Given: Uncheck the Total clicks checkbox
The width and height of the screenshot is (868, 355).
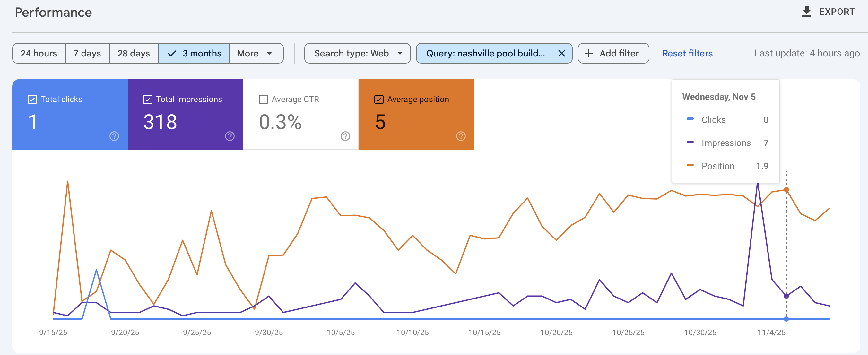Looking at the screenshot, I should (32, 100).
